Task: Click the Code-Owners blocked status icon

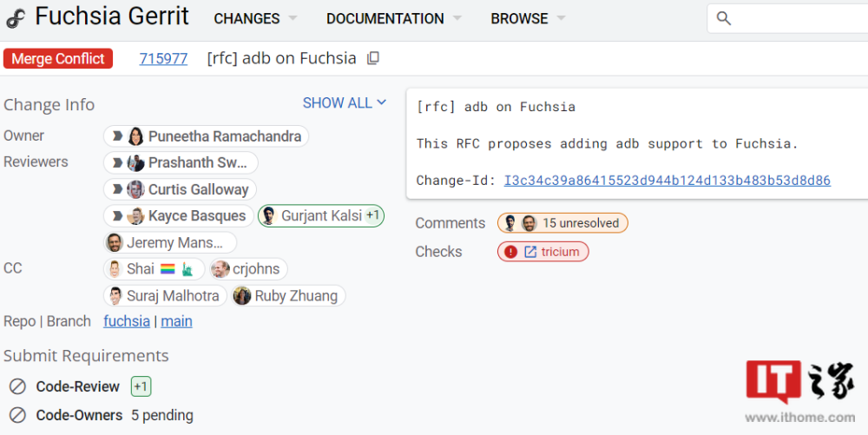Action: pyautogui.click(x=17, y=415)
